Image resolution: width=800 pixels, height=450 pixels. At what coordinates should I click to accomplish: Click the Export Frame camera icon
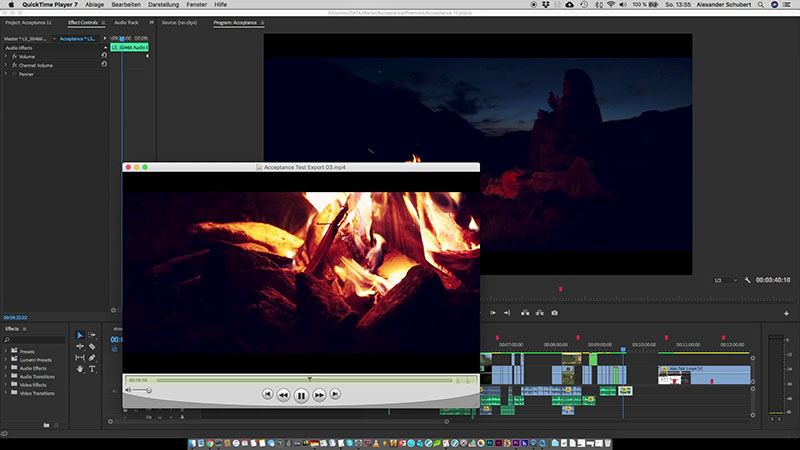[554, 313]
